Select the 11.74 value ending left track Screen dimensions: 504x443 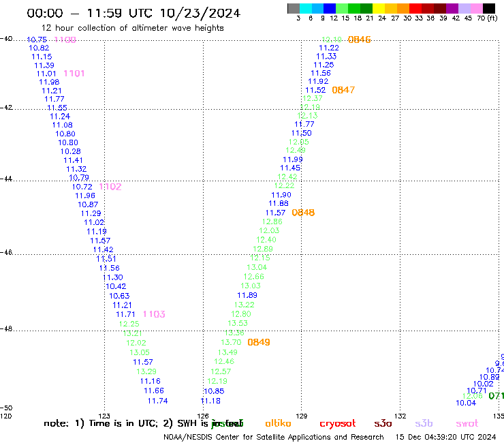click(x=158, y=401)
